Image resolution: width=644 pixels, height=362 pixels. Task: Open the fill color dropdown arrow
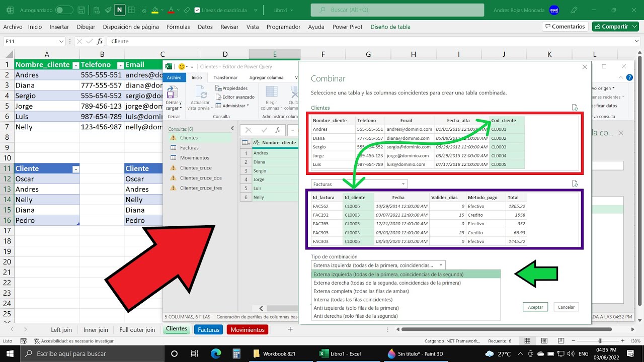pyautogui.click(x=163, y=10)
